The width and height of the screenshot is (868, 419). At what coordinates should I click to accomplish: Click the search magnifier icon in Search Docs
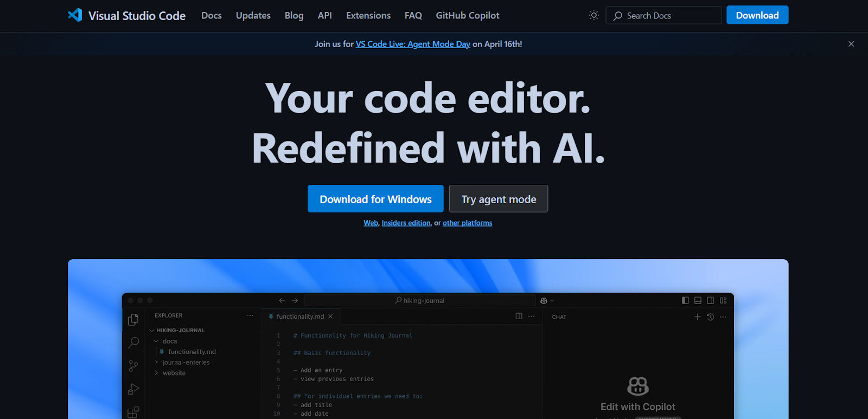tap(618, 16)
